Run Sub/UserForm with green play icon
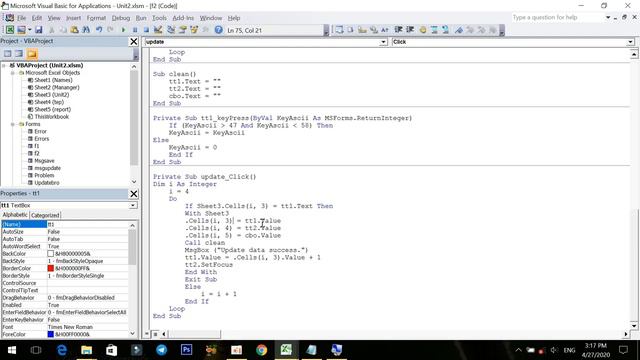 click(123, 30)
